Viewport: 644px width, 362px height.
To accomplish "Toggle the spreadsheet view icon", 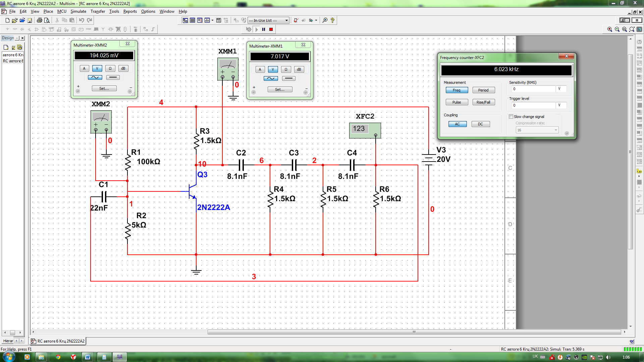I will [193, 20].
